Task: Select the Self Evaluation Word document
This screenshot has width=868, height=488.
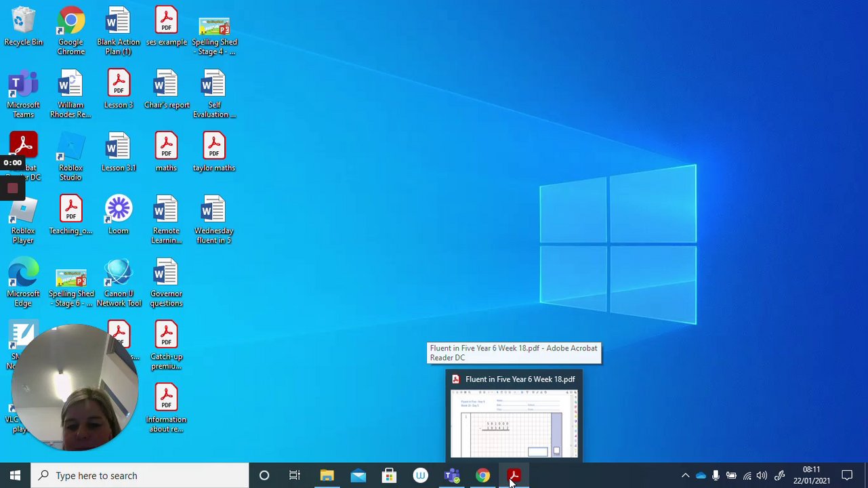Action: tap(214, 94)
